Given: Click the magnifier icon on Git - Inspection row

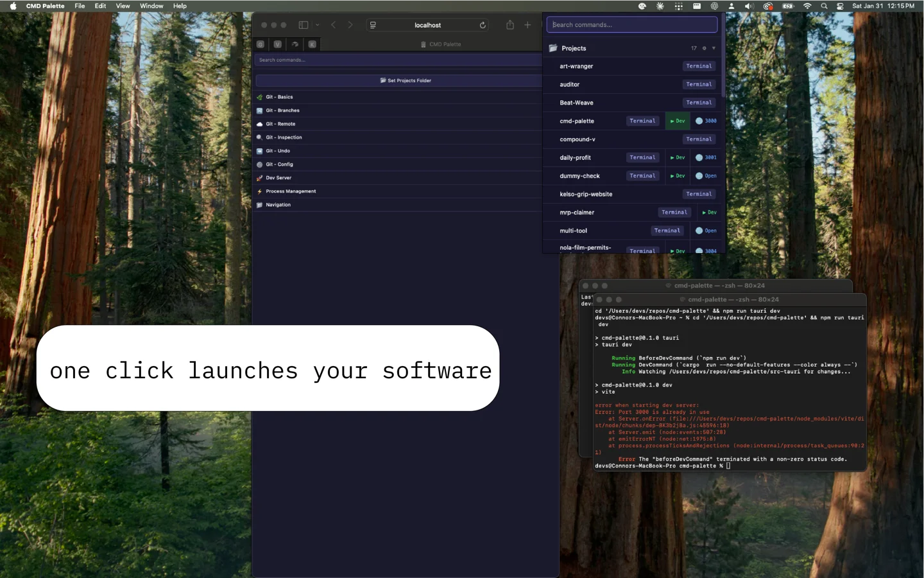Looking at the screenshot, I should coord(261,137).
